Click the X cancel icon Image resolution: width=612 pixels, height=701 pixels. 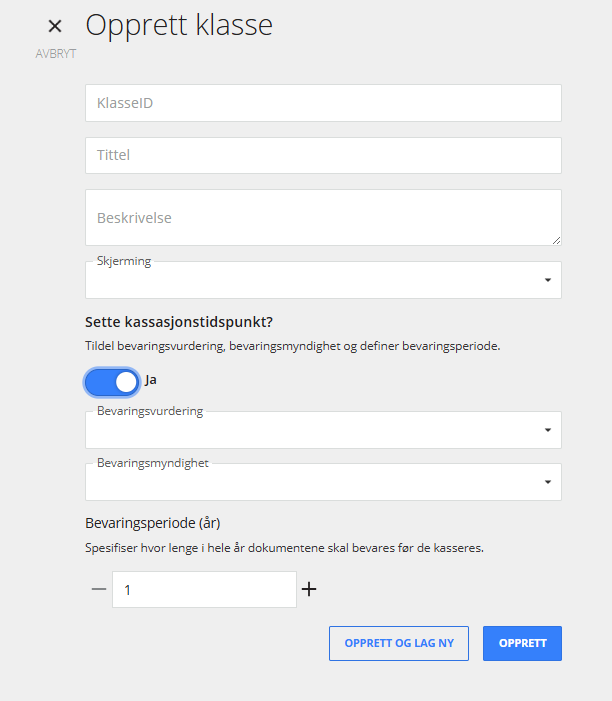[55, 26]
